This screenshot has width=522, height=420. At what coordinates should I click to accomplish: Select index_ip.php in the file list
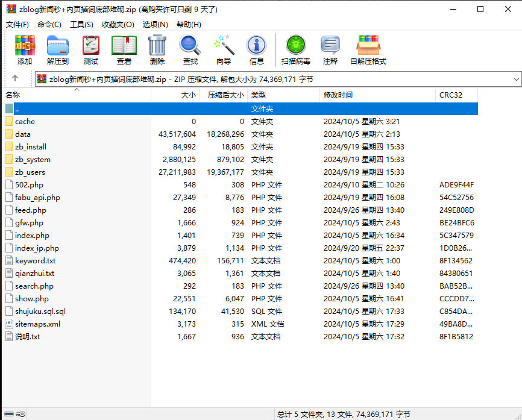37,248
